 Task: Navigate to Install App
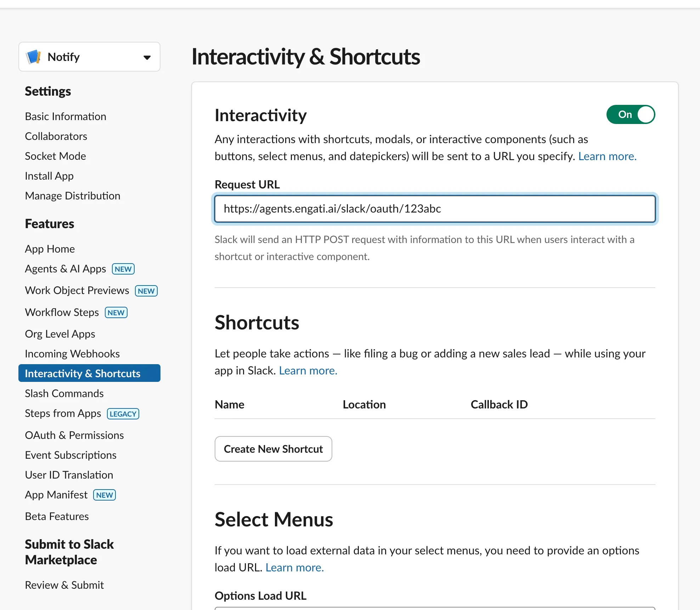coord(49,176)
